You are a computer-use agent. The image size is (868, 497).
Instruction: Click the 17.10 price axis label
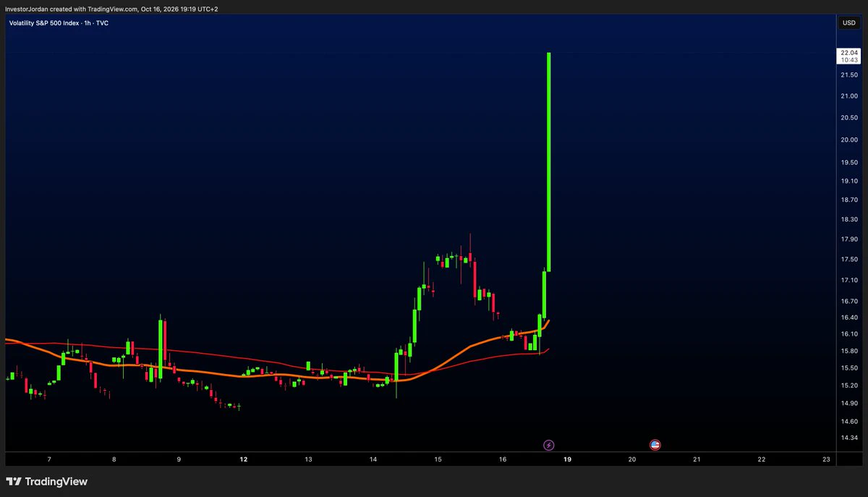[x=849, y=281]
